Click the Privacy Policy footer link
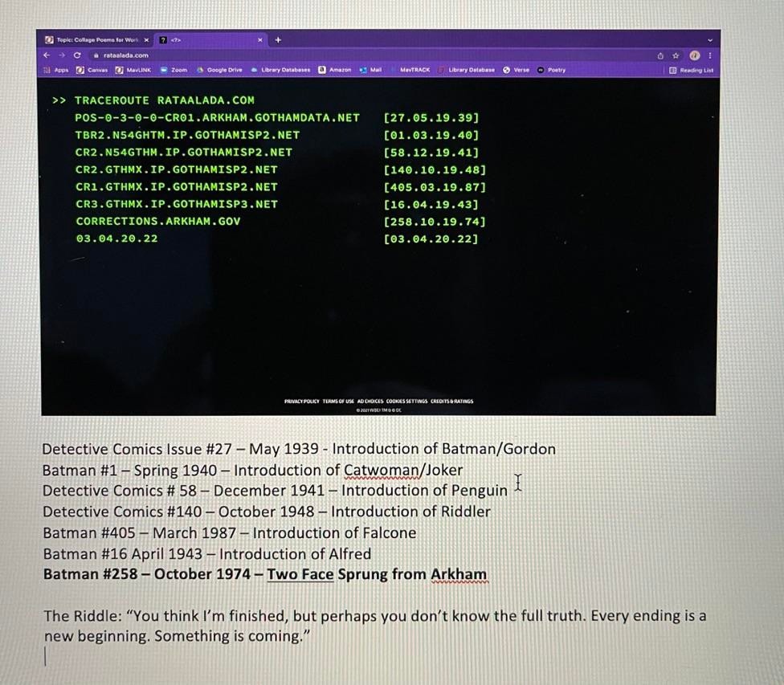The height and width of the screenshot is (685, 784). 301,401
